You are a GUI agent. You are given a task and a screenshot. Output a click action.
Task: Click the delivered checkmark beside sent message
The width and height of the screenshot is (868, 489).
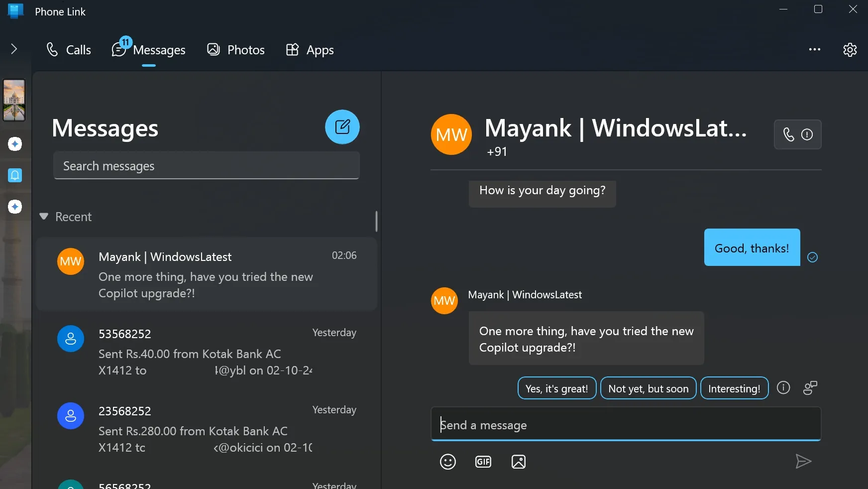(813, 257)
